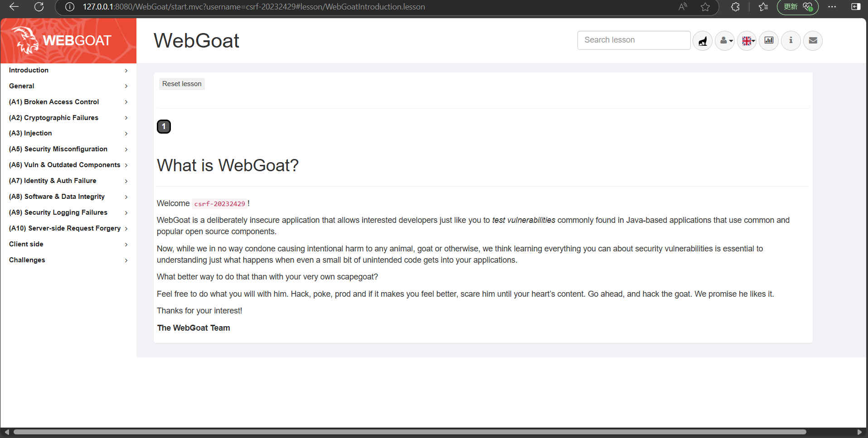Screen dimensions: 868x438
Task: Select lesson page number 1
Action: point(164,127)
